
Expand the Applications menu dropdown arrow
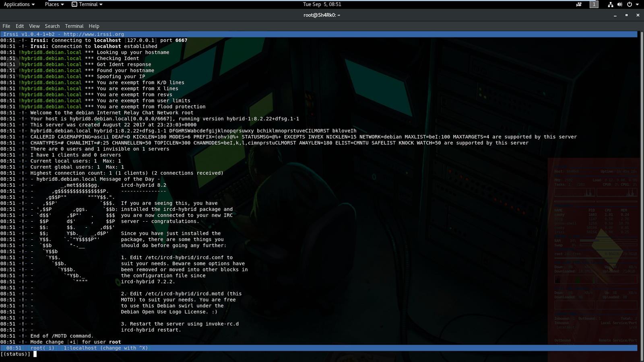tap(32, 4)
